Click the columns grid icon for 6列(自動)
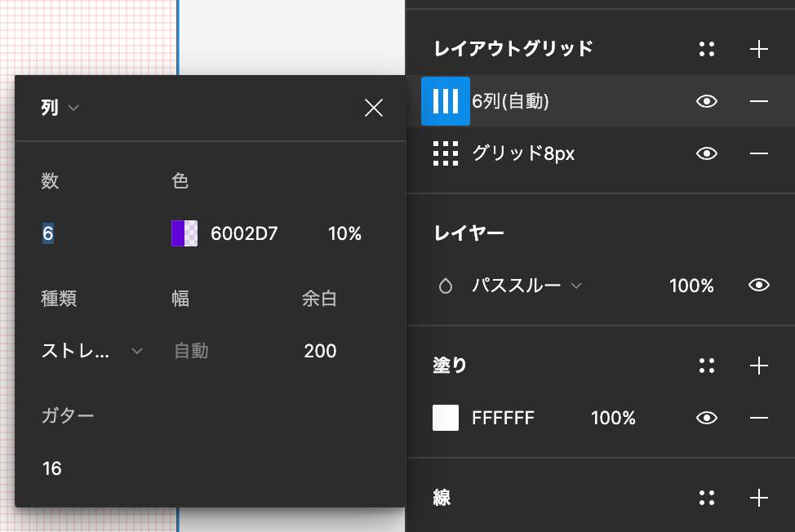The width and height of the screenshot is (795, 532). 445,101
